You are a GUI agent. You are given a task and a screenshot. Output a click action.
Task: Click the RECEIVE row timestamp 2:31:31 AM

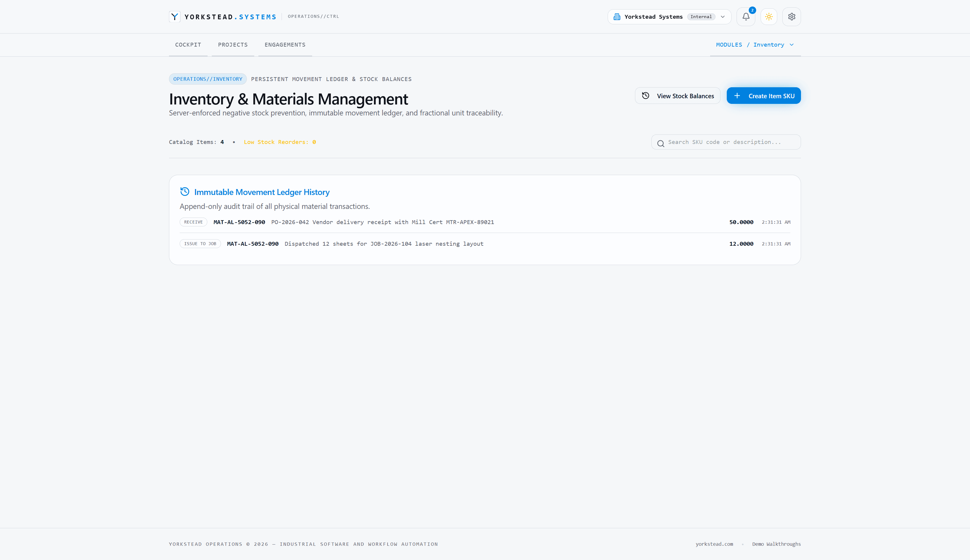(776, 222)
